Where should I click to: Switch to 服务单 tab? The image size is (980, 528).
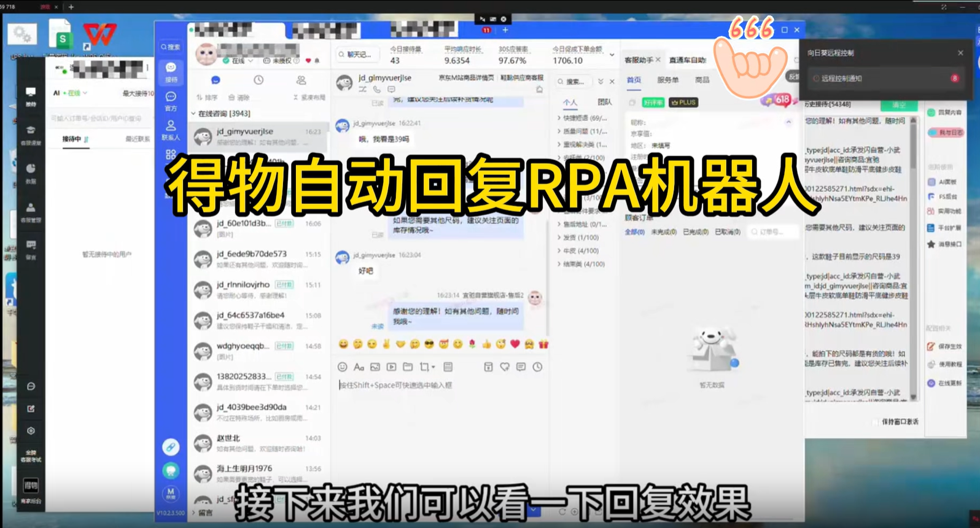pos(667,80)
